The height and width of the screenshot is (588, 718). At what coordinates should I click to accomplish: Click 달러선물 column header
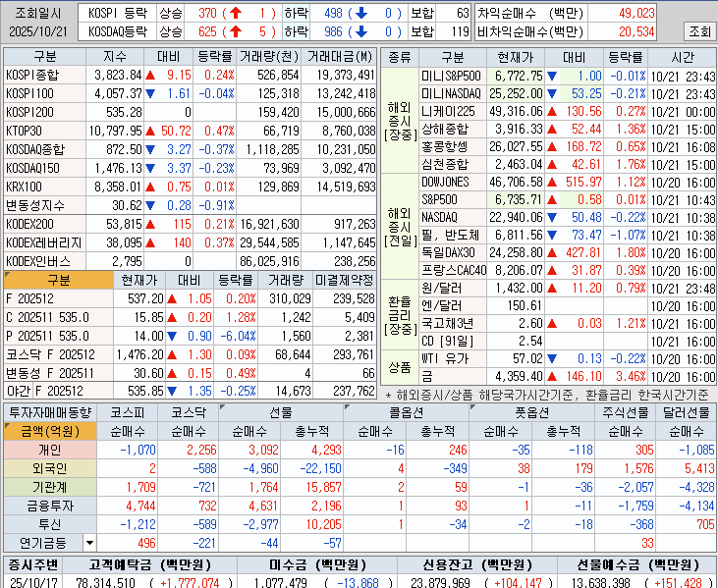tap(686, 412)
